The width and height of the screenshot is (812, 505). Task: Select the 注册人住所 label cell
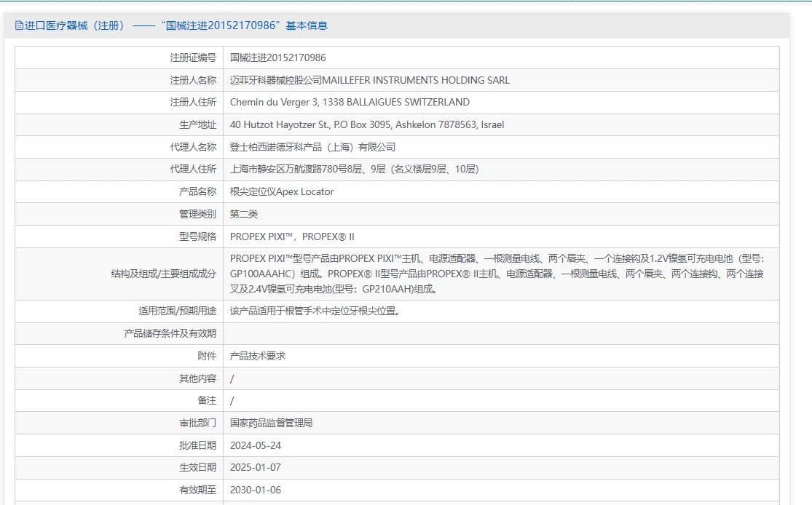pos(119,103)
